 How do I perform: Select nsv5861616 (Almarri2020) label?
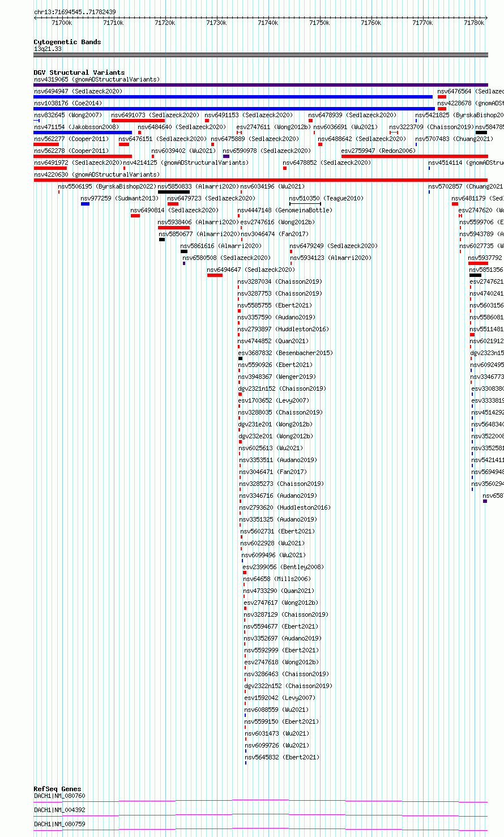(x=221, y=246)
